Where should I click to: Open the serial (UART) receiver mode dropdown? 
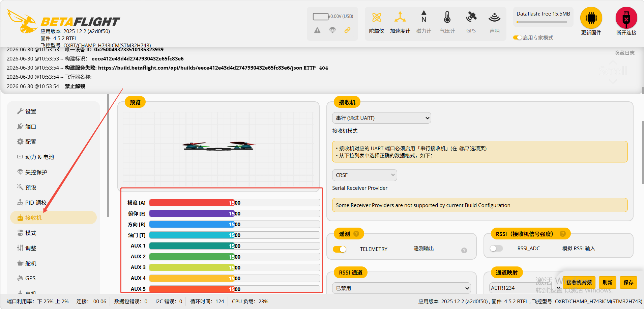381,118
